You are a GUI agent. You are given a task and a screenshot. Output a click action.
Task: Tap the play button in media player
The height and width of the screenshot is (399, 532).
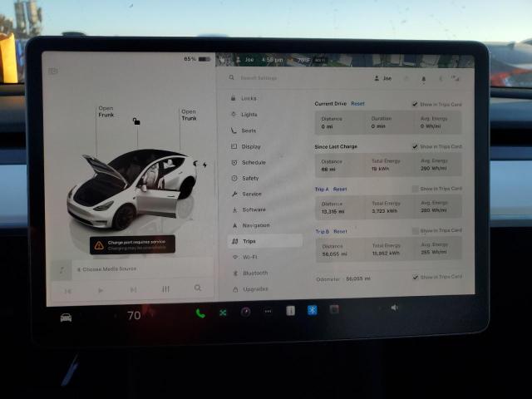tap(101, 290)
